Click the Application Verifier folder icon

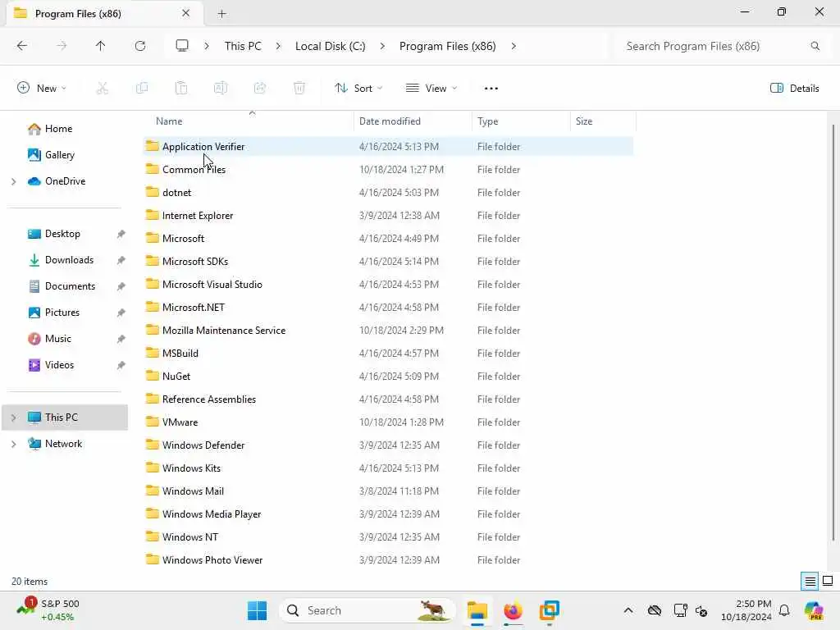click(x=152, y=146)
